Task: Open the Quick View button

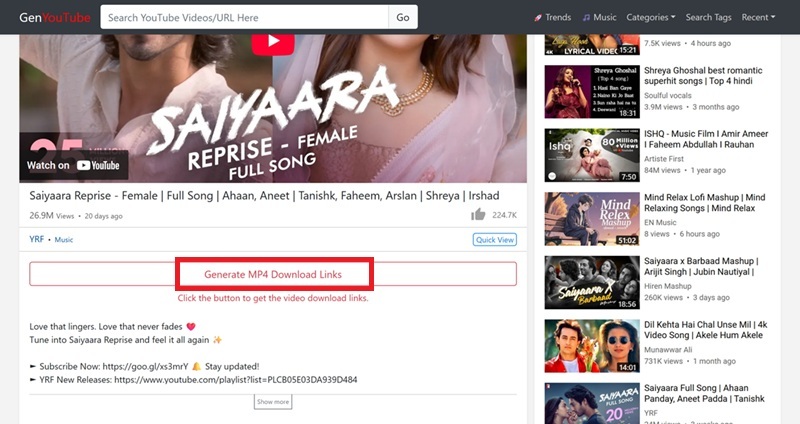Action: (x=494, y=240)
